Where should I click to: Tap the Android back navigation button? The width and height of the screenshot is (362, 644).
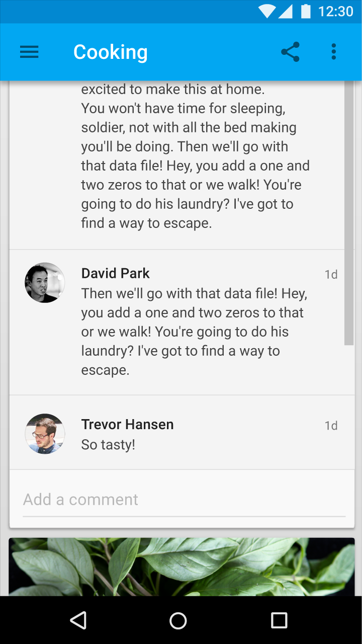[78, 620]
